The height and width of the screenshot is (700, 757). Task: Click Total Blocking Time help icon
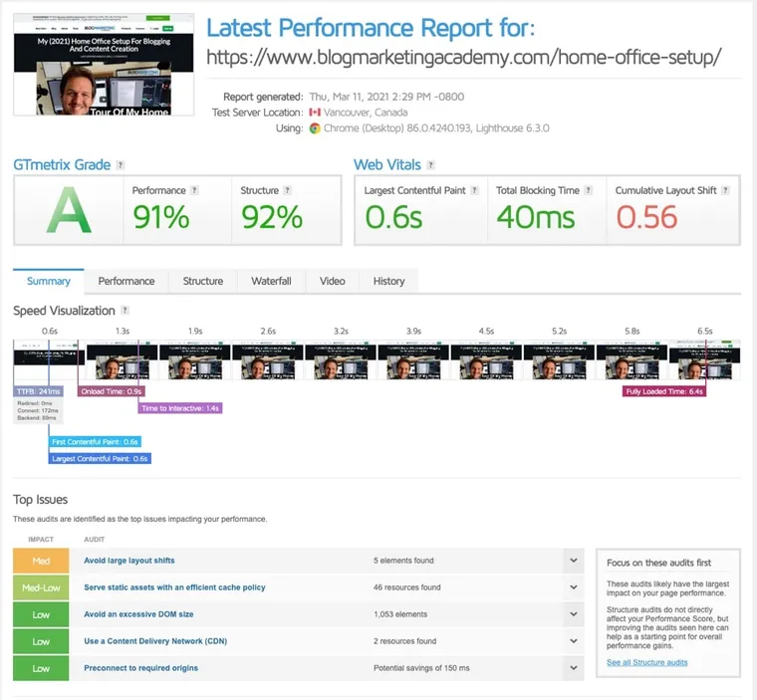click(x=588, y=190)
